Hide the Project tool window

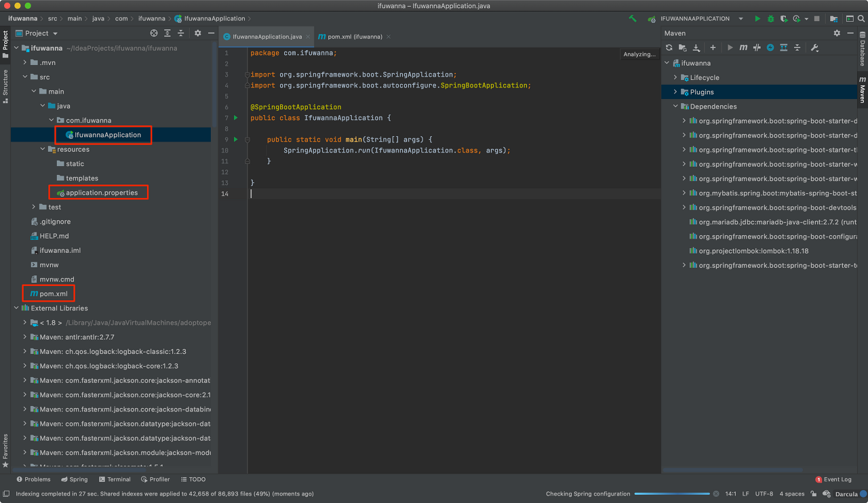212,33
